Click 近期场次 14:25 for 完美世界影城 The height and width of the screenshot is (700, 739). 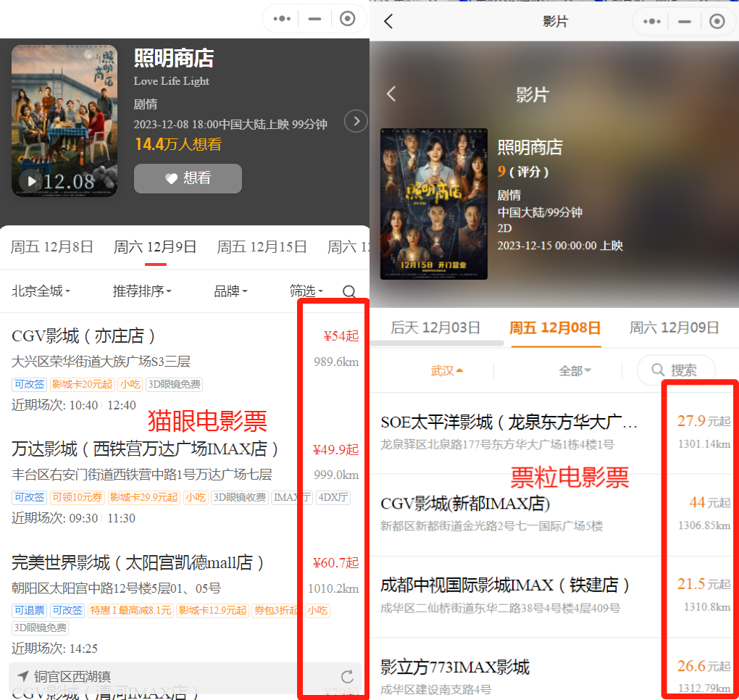[54, 649]
